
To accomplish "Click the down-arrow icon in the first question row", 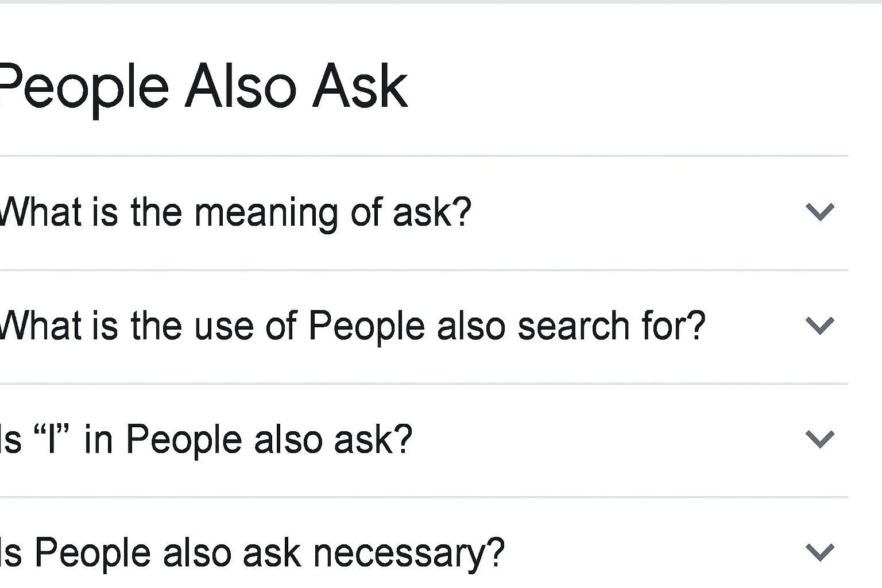I will 819,212.
